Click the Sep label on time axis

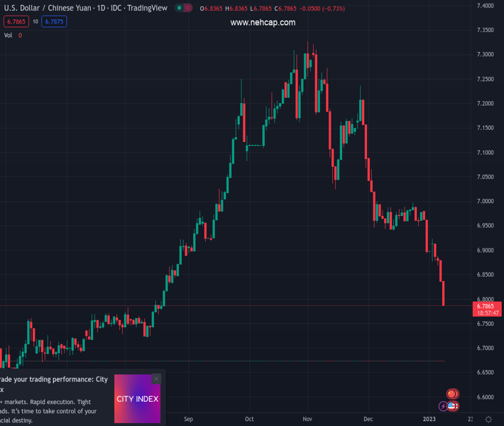point(188,419)
